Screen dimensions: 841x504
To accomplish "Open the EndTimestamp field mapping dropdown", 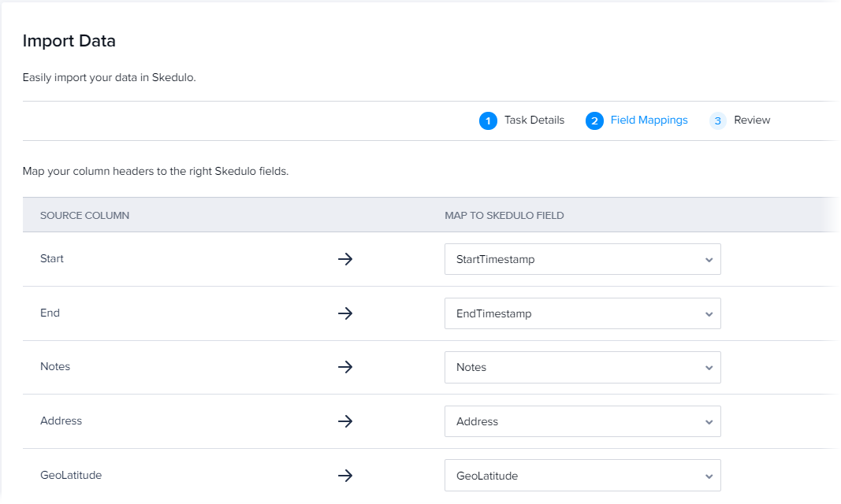I will (x=582, y=313).
